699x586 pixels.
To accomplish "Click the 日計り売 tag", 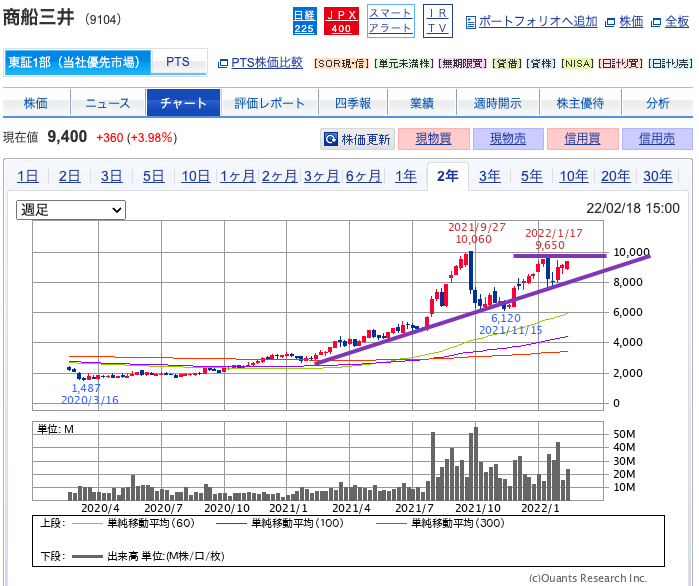I will coord(670,64).
